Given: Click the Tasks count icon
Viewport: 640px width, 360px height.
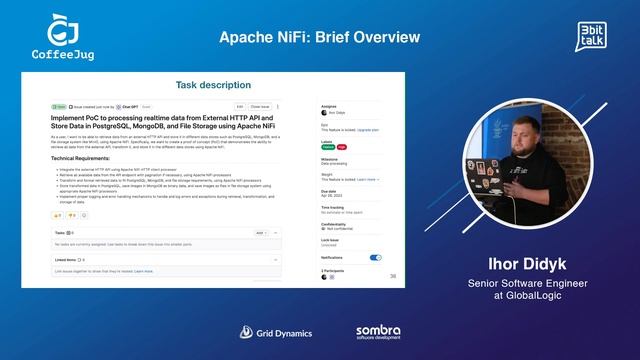Looking at the screenshot, I should (69, 233).
